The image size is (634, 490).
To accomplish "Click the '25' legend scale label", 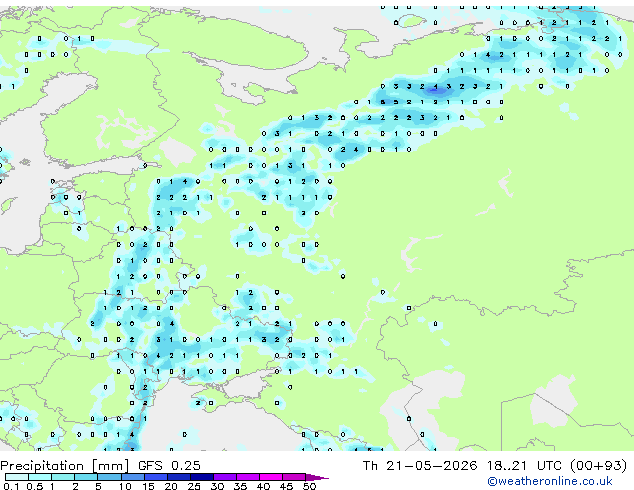I will tap(194, 486).
